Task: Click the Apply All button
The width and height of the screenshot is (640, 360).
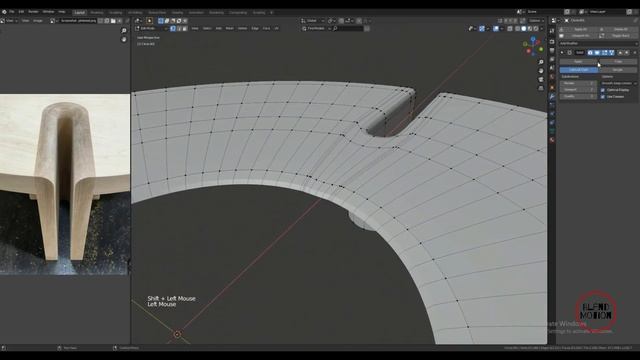Action: point(578,29)
